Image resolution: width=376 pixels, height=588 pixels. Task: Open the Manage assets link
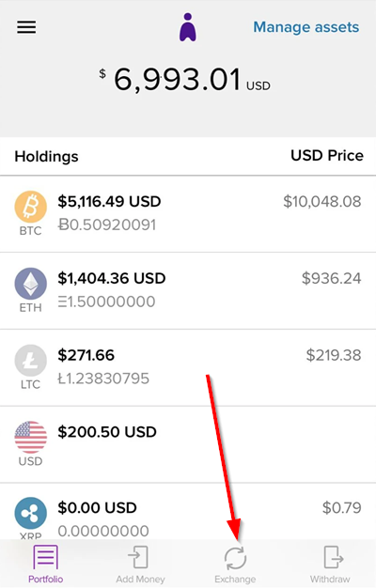(306, 27)
